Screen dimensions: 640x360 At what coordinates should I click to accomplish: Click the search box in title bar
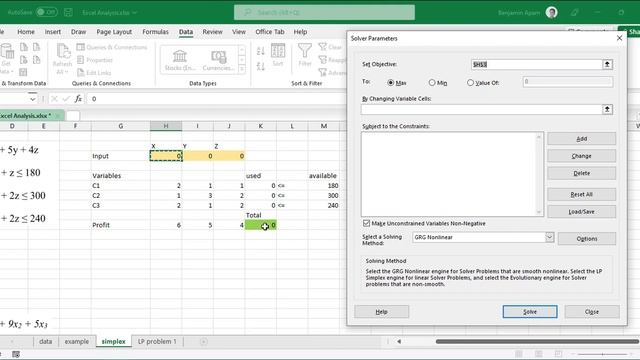[x=324, y=12]
